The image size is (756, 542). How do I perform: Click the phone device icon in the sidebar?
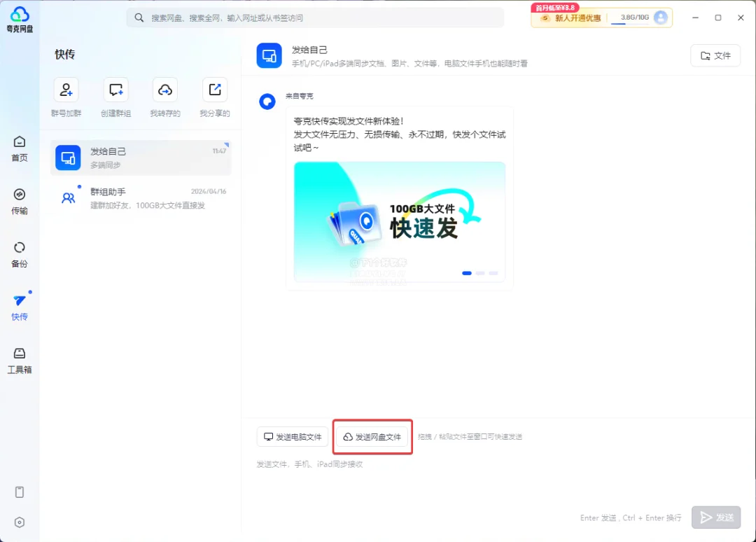point(20,492)
